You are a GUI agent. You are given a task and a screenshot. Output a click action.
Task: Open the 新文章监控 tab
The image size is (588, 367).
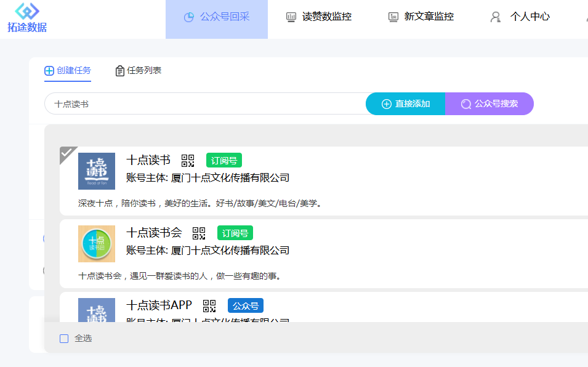point(421,17)
